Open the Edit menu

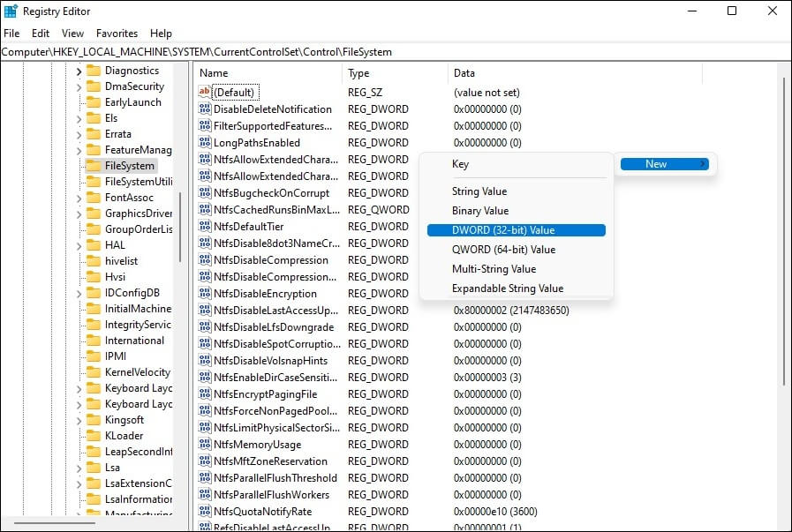[x=41, y=34]
